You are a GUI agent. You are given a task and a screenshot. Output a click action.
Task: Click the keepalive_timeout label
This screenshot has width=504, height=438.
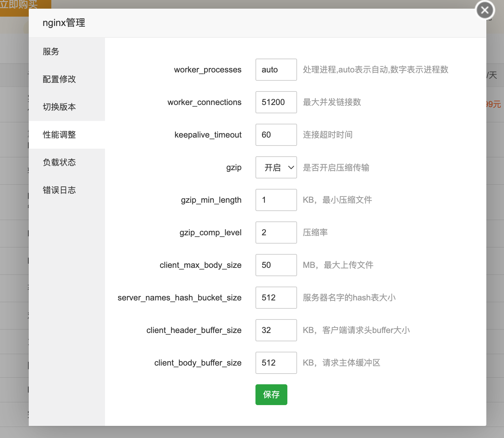tap(208, 135)
